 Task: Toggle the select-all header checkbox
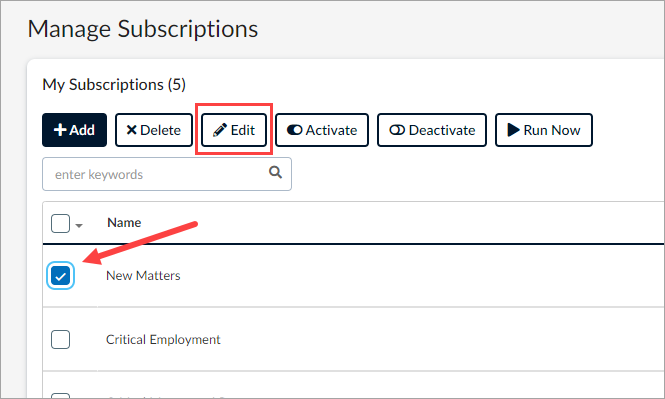(x=60, y=223)
